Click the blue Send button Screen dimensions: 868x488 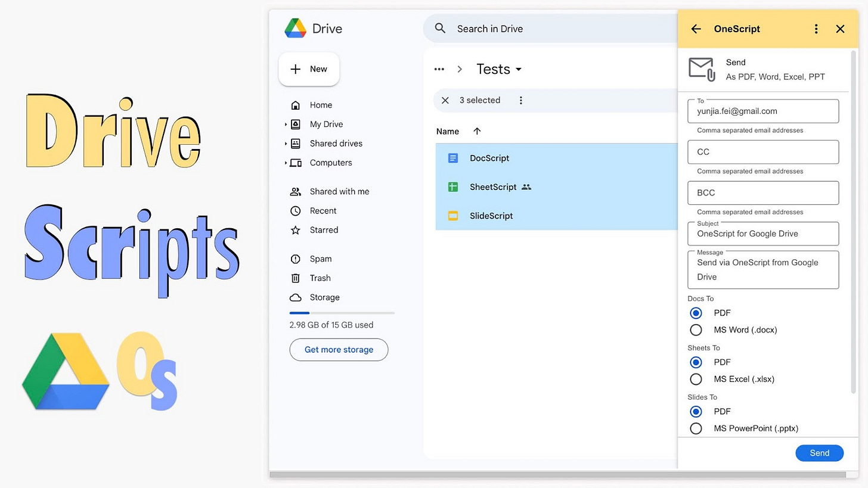click(819, 453)
